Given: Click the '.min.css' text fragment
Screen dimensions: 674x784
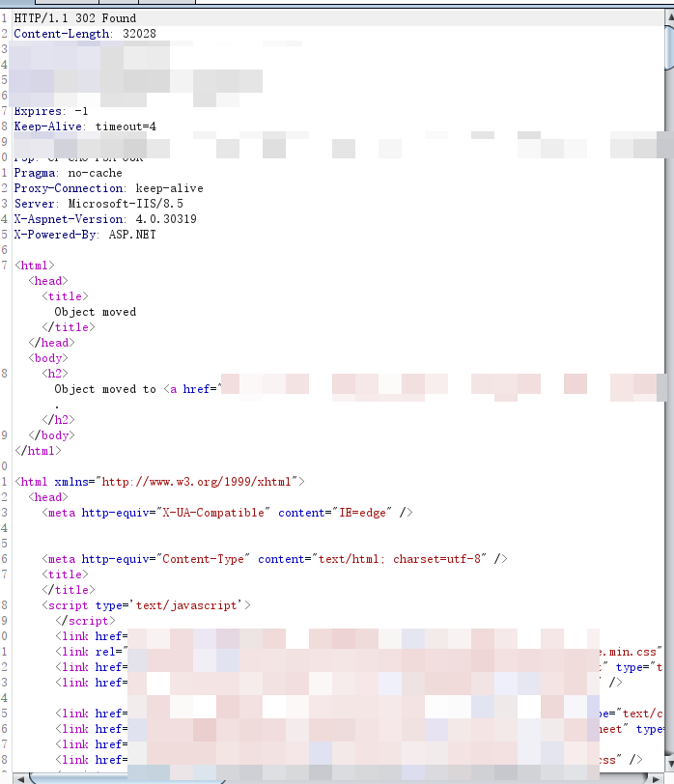Looking at the screenshot, I should [x=631, y=653].
